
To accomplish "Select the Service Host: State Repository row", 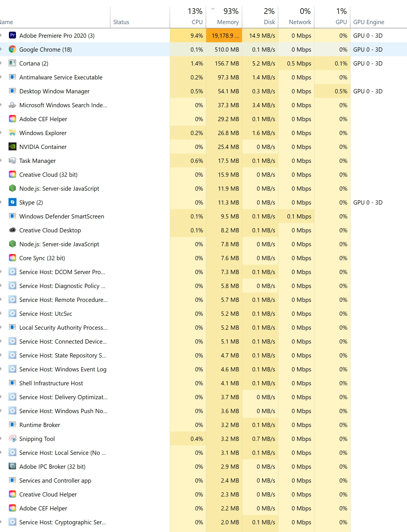I will [203, 355].
